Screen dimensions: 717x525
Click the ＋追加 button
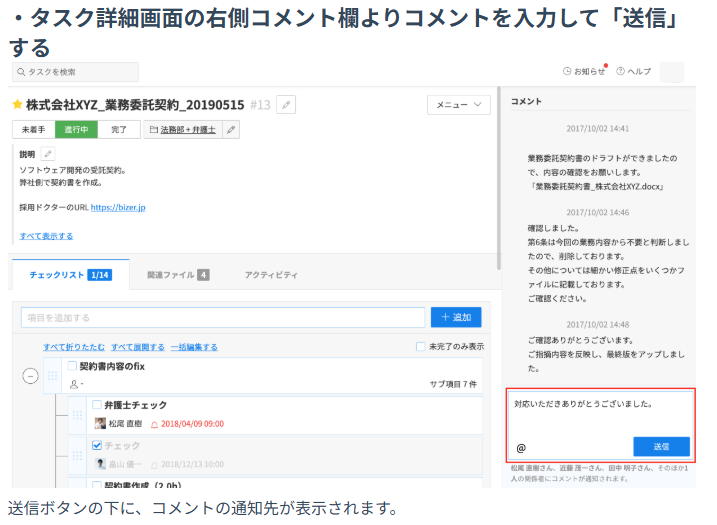pyautogui.click(x=456, y=317)
